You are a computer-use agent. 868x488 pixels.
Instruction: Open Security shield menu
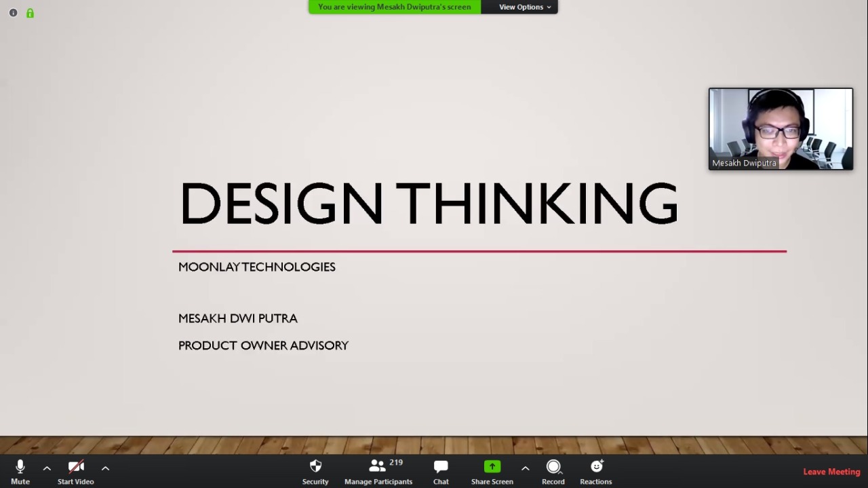pos(315,472)
